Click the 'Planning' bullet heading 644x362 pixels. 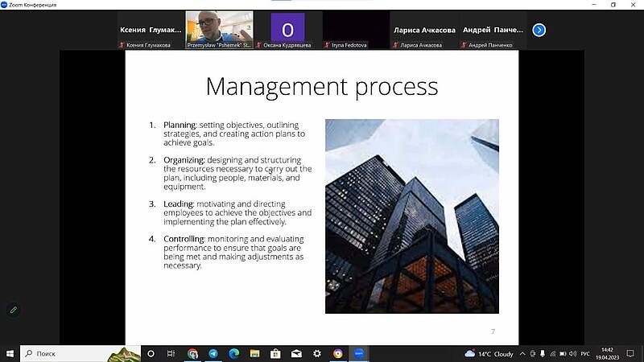coord(180,125)
